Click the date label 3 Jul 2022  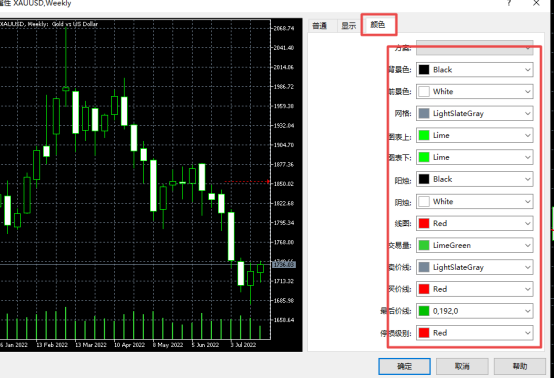[x=243, y=345]
